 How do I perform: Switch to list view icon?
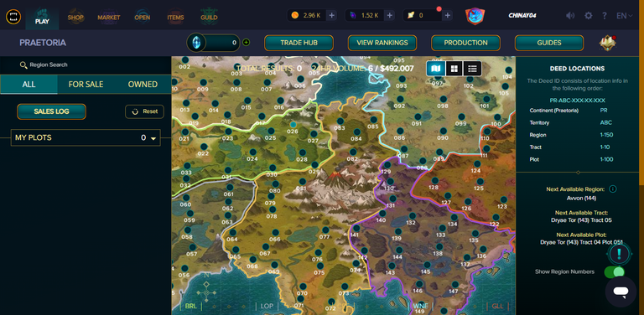tap(472, 69)
